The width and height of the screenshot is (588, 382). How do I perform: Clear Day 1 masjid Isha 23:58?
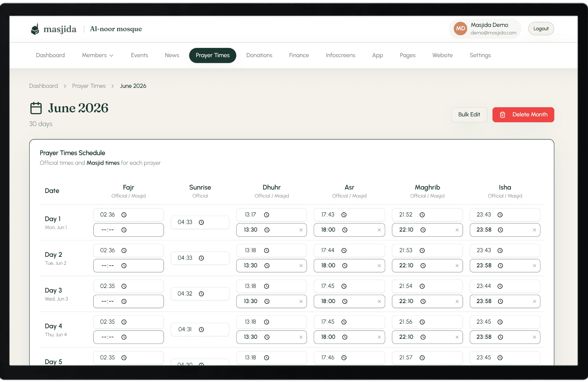[x=534, y=230]
